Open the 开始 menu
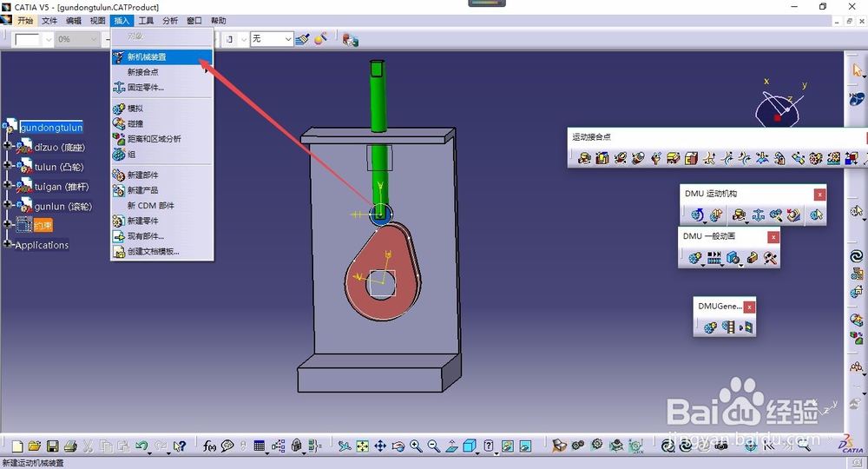The width and height of the screenshot is (868, 469). 25,21
